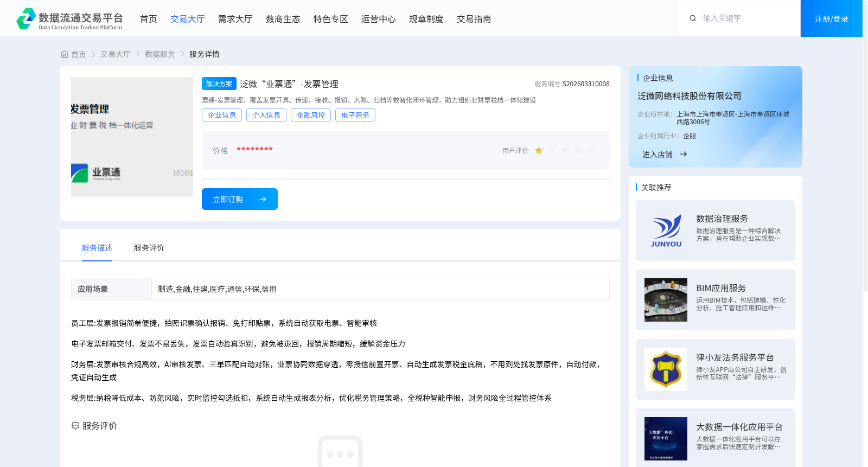Image resolution: width=868 pixels, height=467 pixels.
Task: Click the fifth rating star
Action: click(591, 151)
